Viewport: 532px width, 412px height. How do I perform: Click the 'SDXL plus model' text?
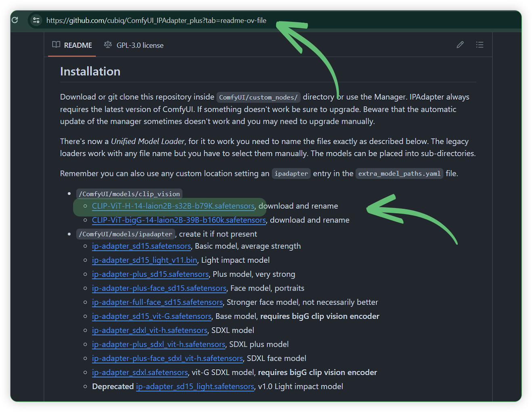click(259, 345)
